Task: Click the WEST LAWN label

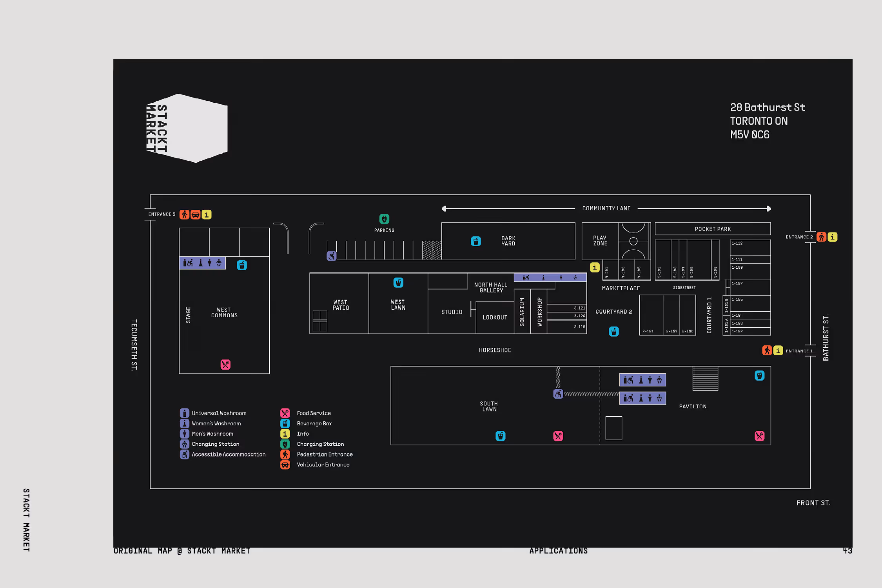Action: (x=398, y=305)
